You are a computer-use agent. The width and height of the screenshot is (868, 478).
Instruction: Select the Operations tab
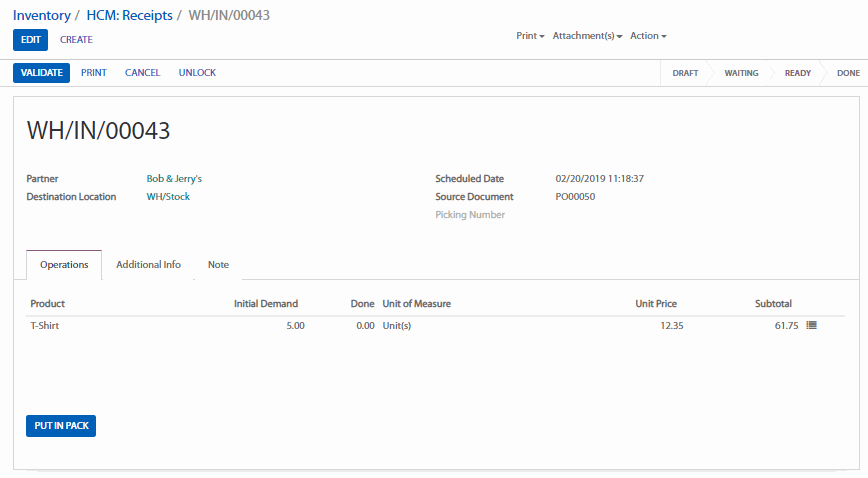coord(64,265)
